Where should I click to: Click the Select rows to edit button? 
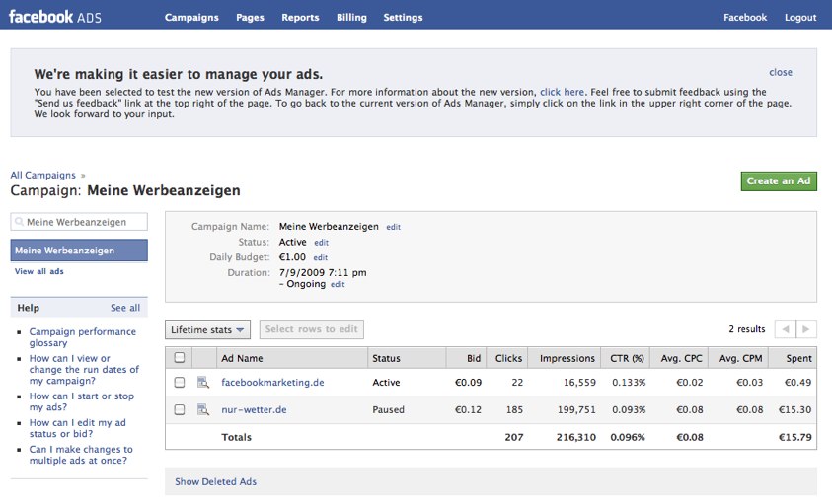(312, 329)
